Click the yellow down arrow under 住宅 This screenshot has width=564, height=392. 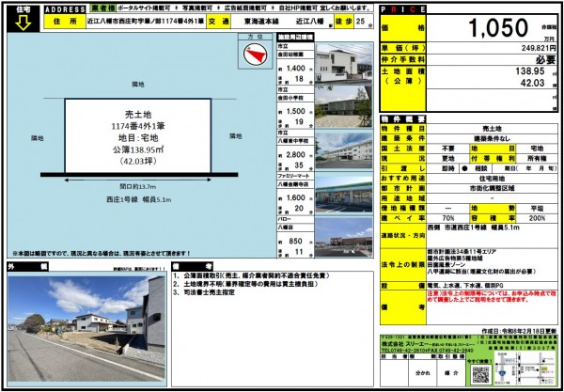click(18, 24)
